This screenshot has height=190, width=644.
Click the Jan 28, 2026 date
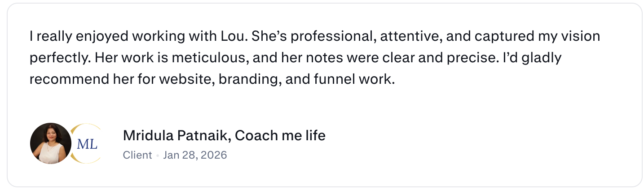coord(195,155)
